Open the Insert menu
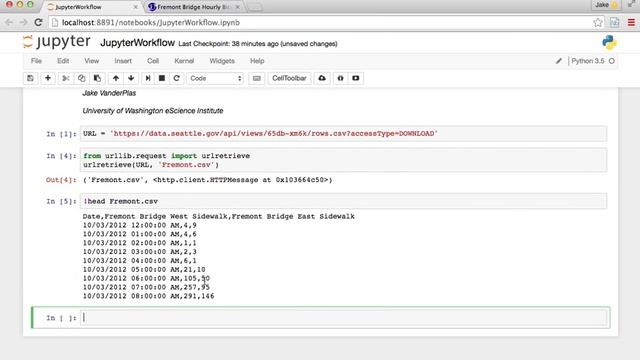Screen dimensions: 640x360 [123, 61]
